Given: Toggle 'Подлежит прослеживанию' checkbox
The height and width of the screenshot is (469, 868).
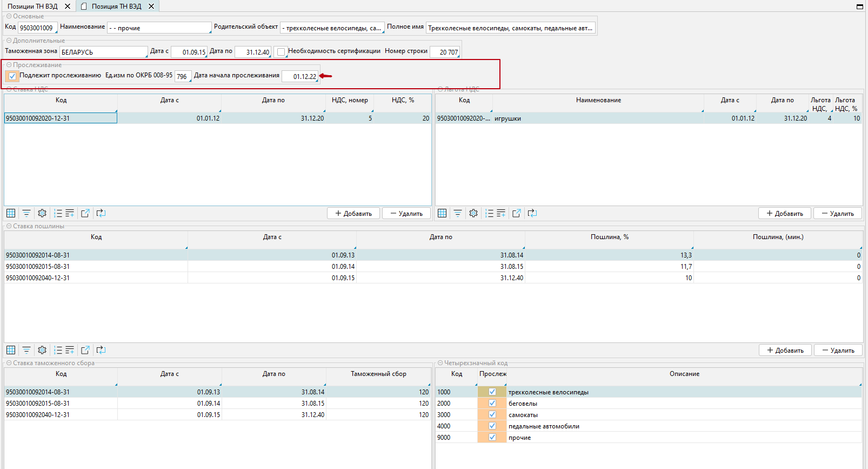Looking at the screenshot, I should [12, 76].
